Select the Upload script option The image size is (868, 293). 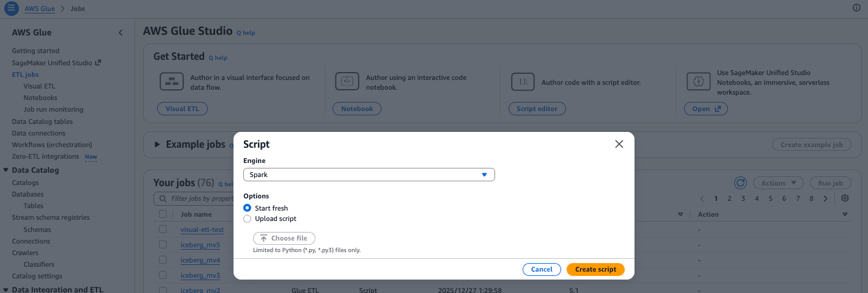click(x=247, y=219)
